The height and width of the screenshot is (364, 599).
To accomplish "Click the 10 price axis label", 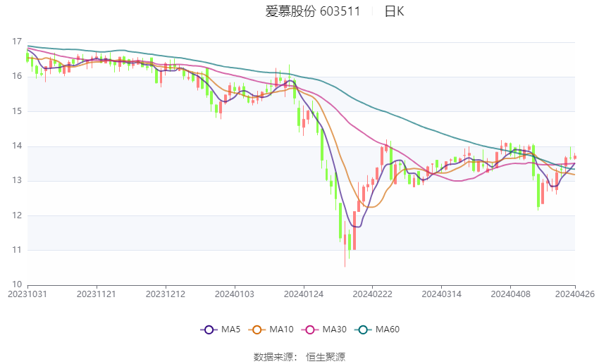I will 17,284.
